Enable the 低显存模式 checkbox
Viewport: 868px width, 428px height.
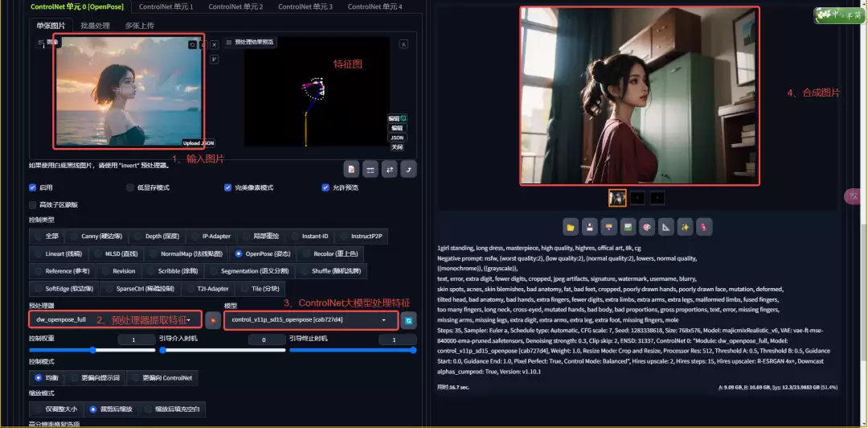coord(130,187)
